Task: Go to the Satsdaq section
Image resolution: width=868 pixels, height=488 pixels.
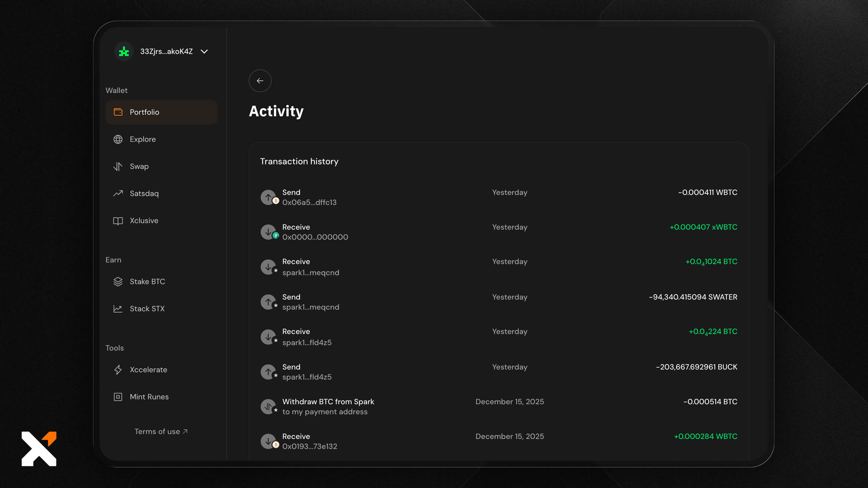Action: (144, 194)
